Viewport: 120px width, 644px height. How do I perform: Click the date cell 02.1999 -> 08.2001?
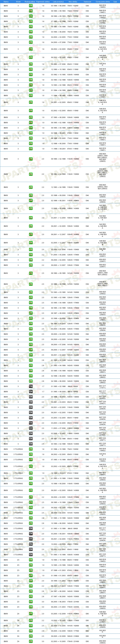58,201
